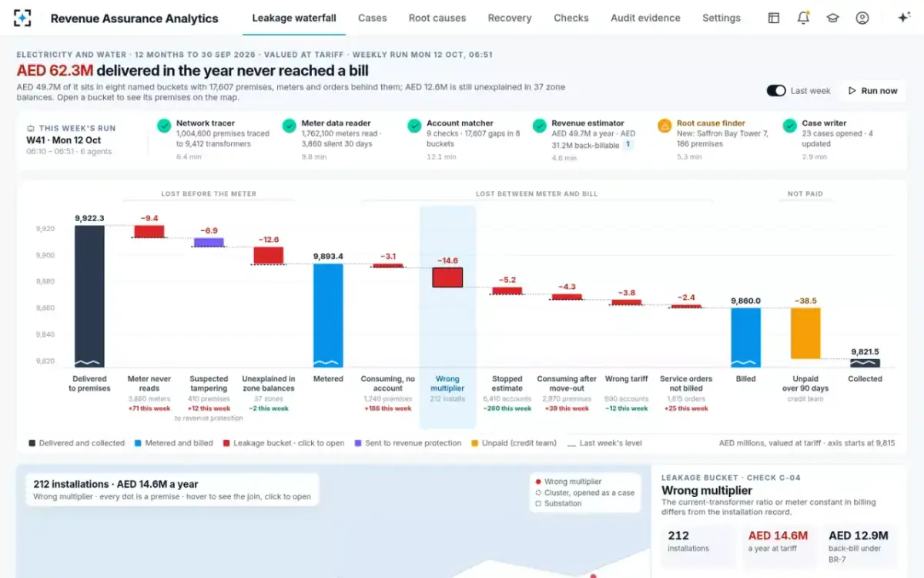Switch to Leakage waterfall tab

(294, 18)
